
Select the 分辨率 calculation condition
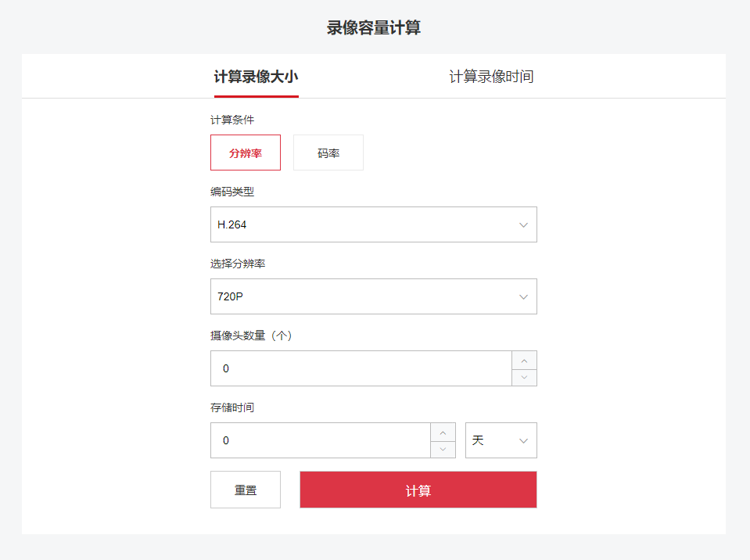(245, 153)
